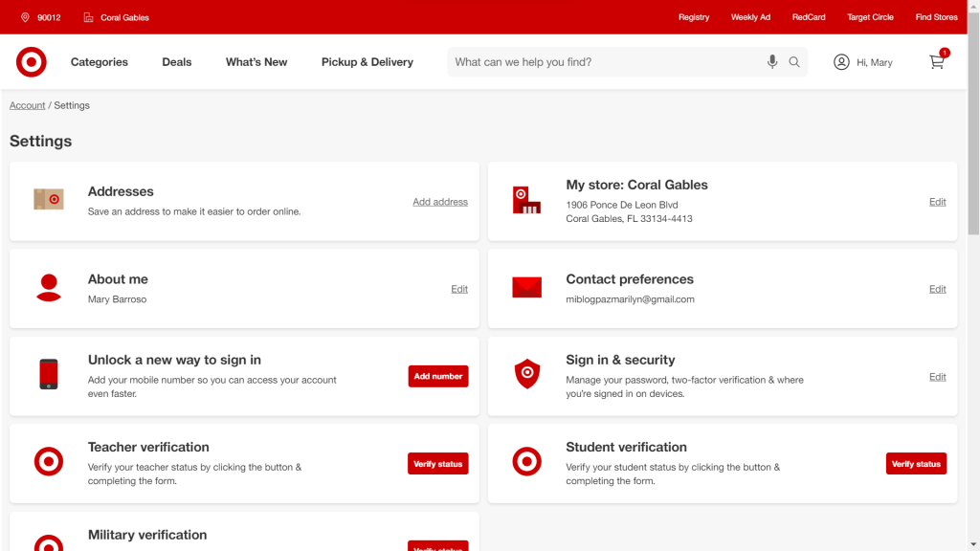This screenshot has width=980, height=551.
Task: Activate the microphone voice search icon
Action: tap(772, 62)
